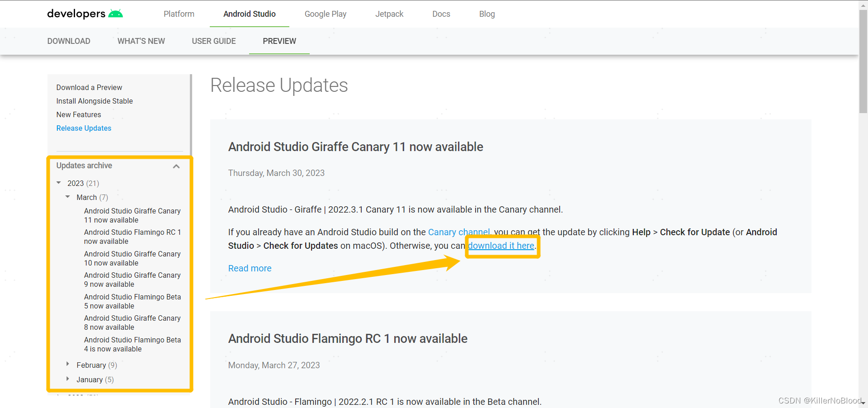Viewport: 868px width, 408px height.
Task: Switch to the WHAT'S NEW sub-tab
Action: tap(141, 41)
